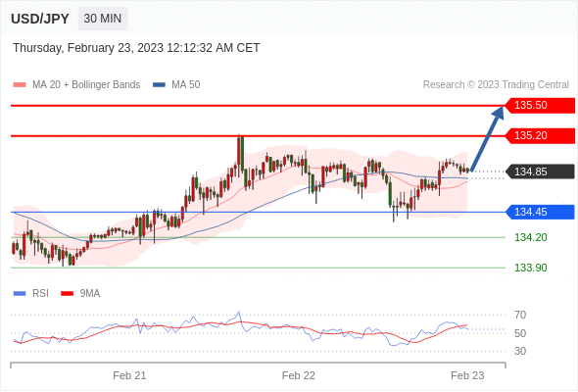This screenshot has width=578, height=392.
Task: Click the RSI 30 level label
Action: pos(520,351)
